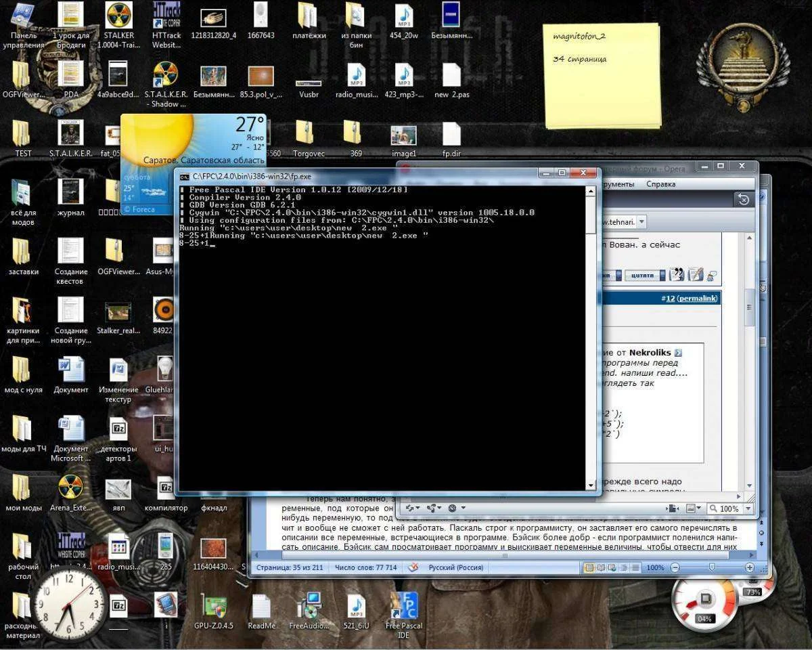Viewport: 812px width, 650px height.
Task: Switch Word to Web Layout view
Action: 613,567
